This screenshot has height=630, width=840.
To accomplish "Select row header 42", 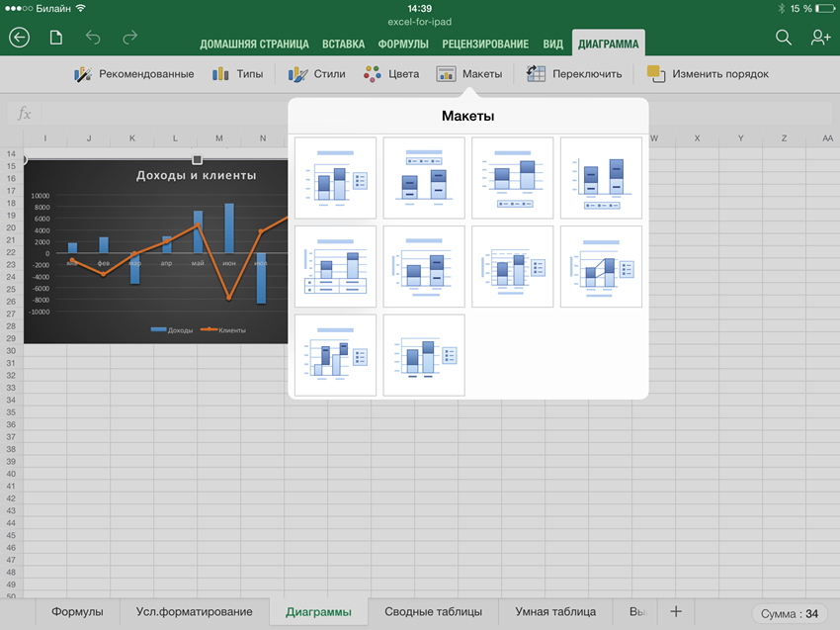I will 11,498.
